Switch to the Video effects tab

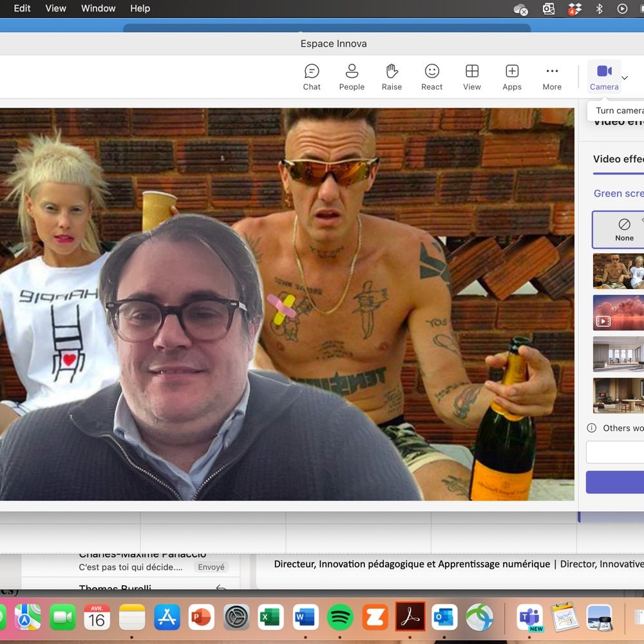pyautogui.click(x=618, y=159)
